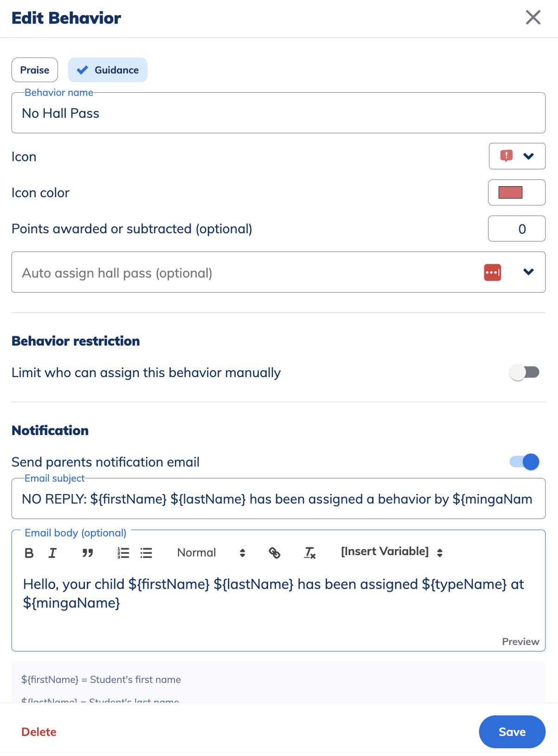Click the Save button
Image resolution: width=558 pixels, height=756 pixels.
click(512, 732)
